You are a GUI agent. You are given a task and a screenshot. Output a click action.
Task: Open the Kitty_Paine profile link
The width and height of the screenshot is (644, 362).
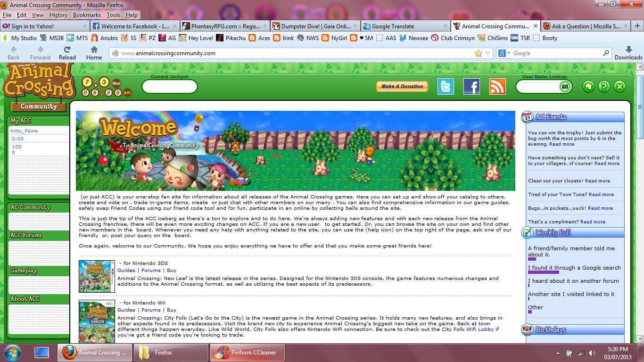pos(24,131)
